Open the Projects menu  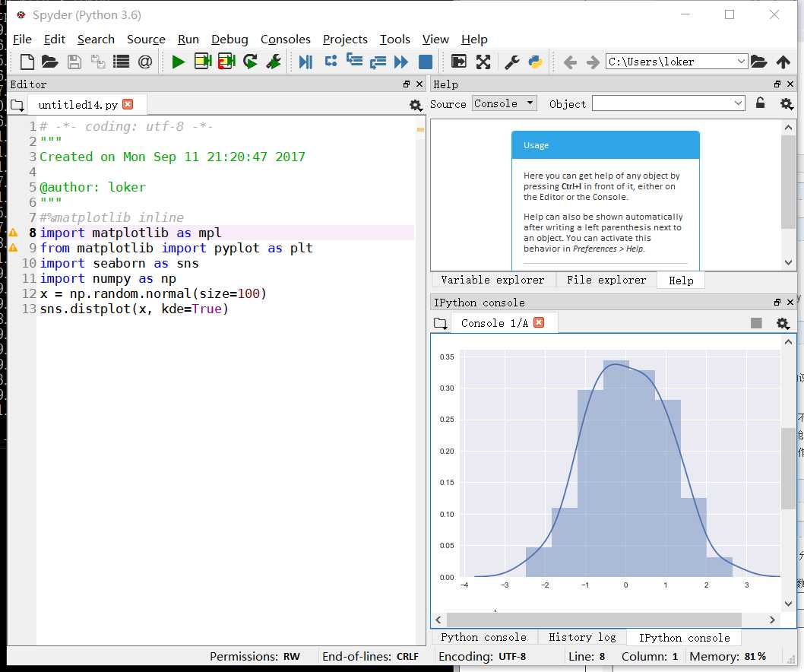point(345,40)
